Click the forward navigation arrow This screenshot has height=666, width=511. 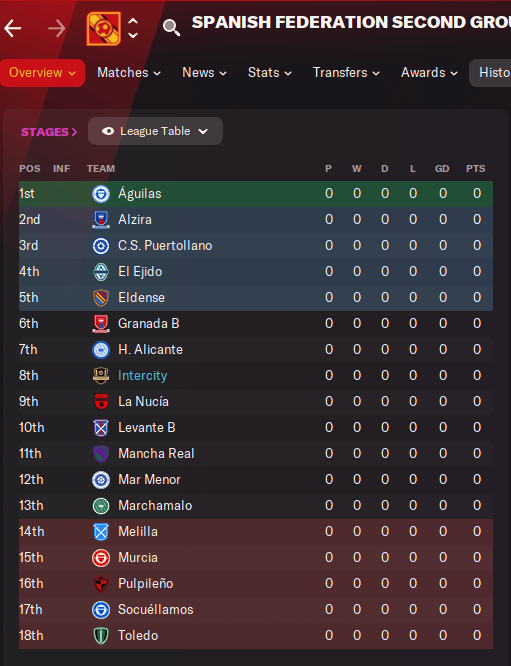pos(57,29)
